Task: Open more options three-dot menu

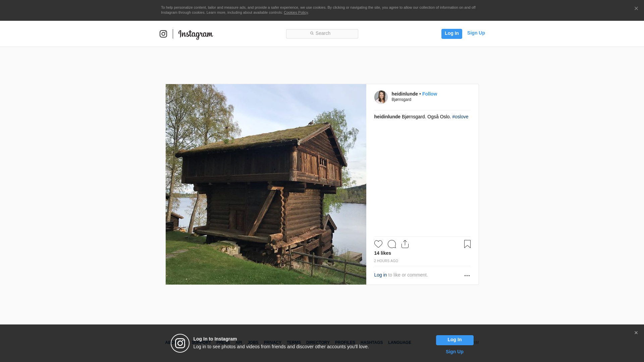Action: pos(467,276)
